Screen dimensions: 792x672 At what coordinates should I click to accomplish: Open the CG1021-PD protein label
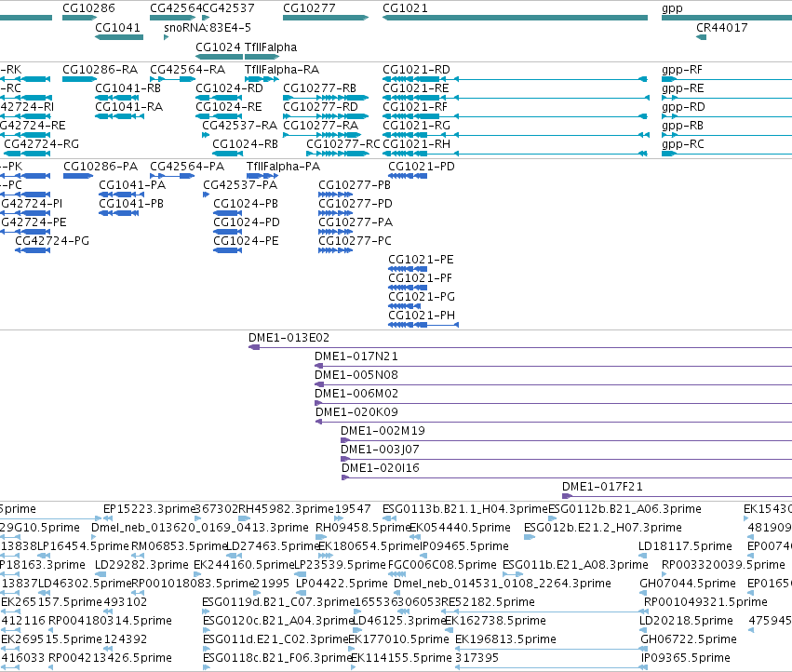point(422,167)
